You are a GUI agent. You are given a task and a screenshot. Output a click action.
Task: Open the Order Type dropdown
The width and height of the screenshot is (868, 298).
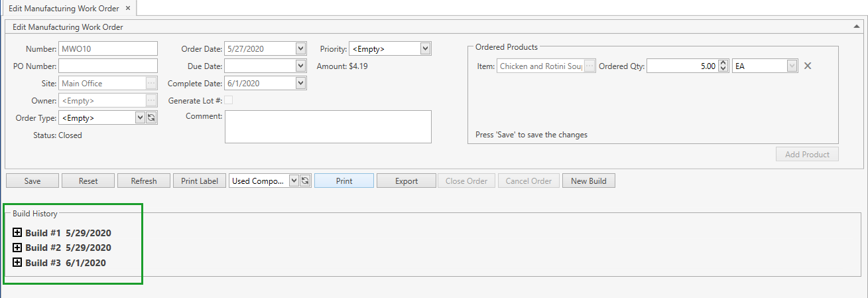(x=140, y=117)
